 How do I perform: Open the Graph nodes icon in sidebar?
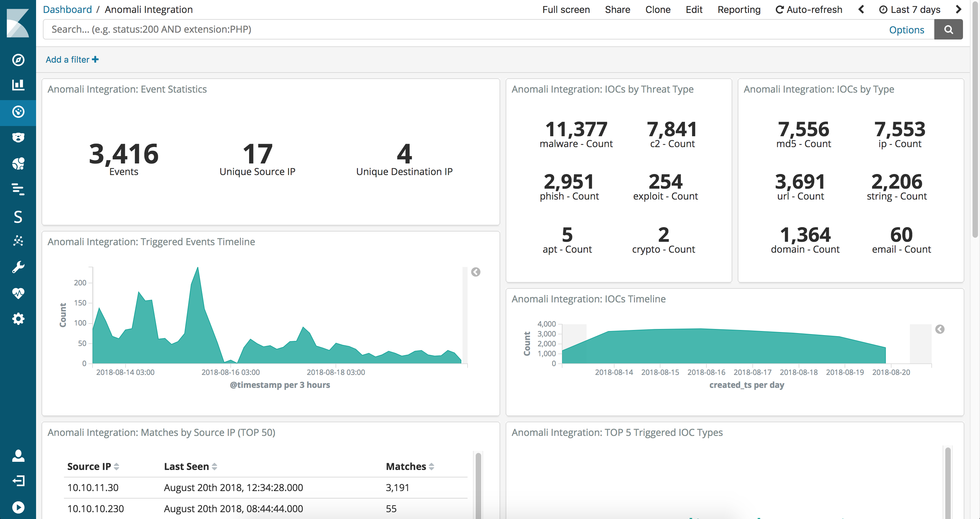(18, 241)
